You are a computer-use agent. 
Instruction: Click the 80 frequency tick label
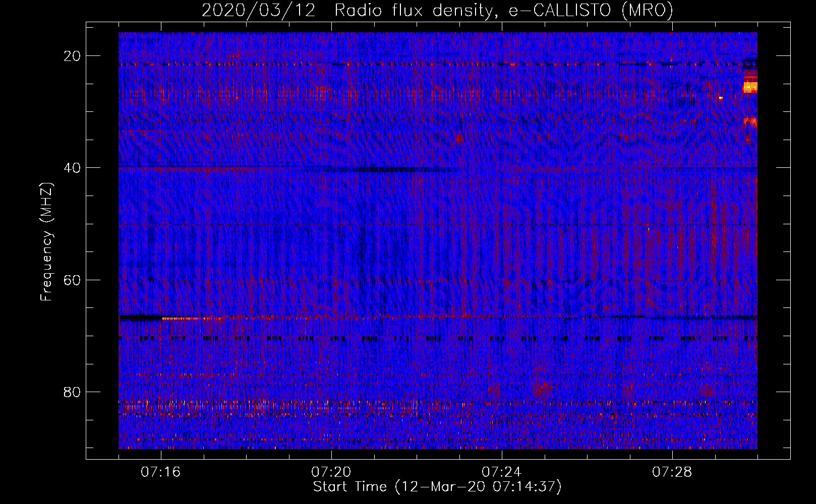pyautogui.click(x=72, y=392)
